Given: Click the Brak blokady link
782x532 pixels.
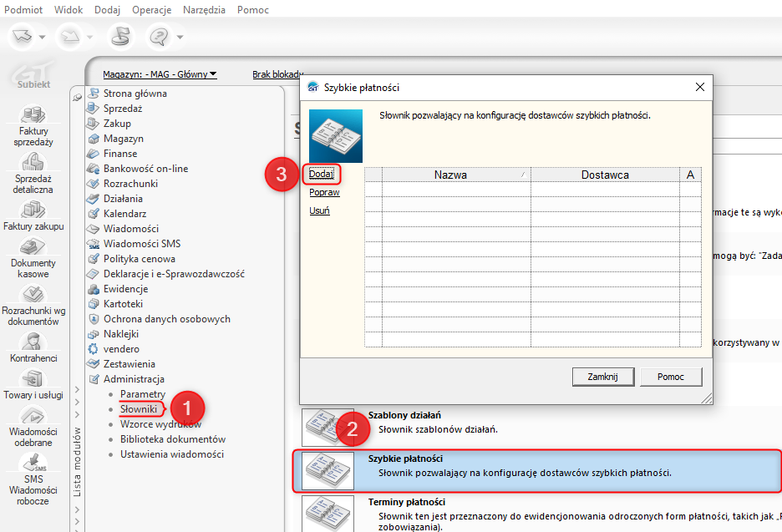Looking at the screenshot, I should tap(277, 74).
